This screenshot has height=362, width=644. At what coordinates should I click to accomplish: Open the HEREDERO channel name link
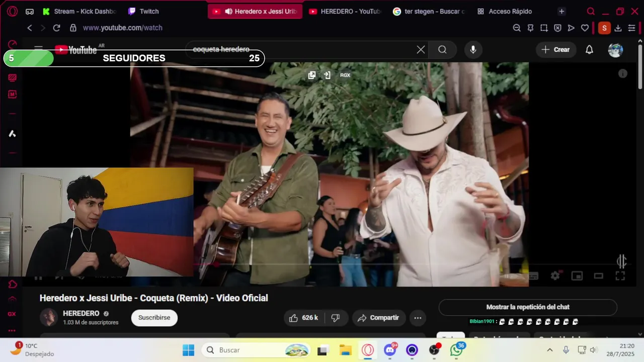[x=81, y=313]
